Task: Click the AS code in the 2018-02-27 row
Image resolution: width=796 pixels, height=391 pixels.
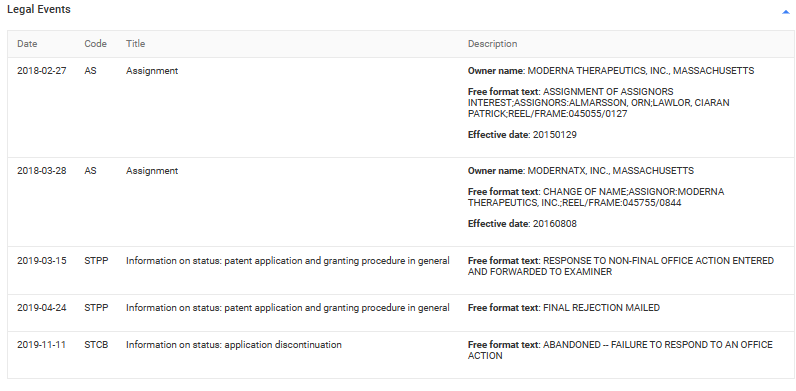Action: coord(90,71)
